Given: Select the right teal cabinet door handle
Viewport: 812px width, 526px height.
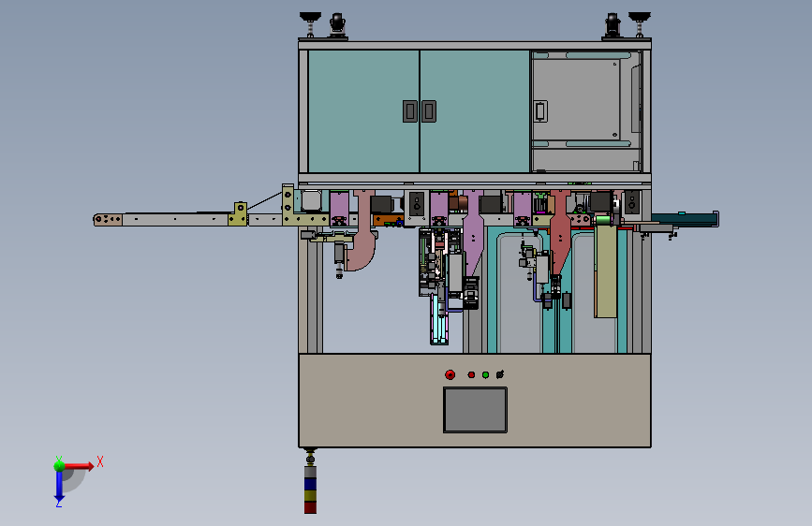Looking at the screenshot, I should coord(429,111).
